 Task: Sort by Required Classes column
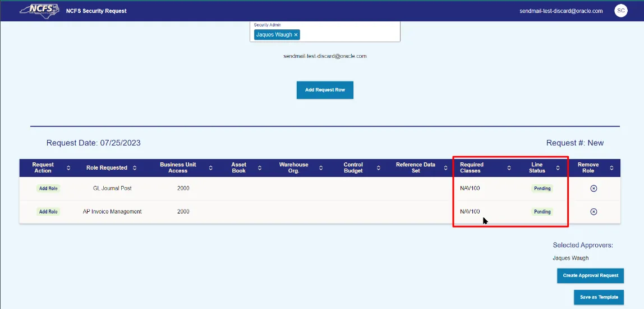509,168
